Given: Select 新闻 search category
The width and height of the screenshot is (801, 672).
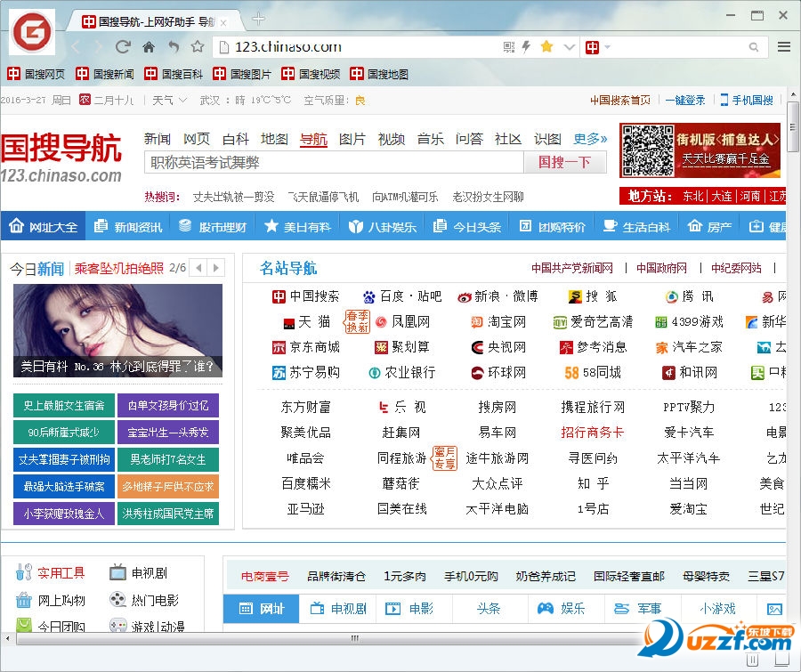Looking at the screenshot, I should coord(157,139).
